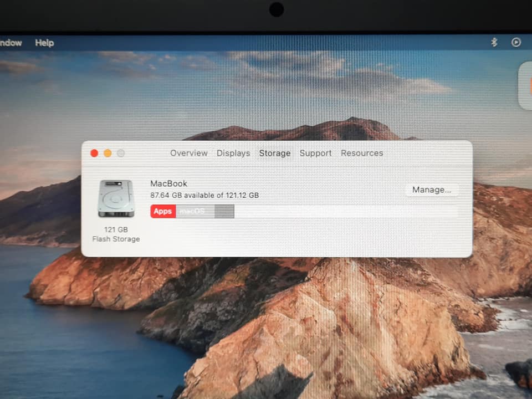Screen dimensions: 532x399
Task: Click the '121 GB' label
Action: click(x=116, y=229)
